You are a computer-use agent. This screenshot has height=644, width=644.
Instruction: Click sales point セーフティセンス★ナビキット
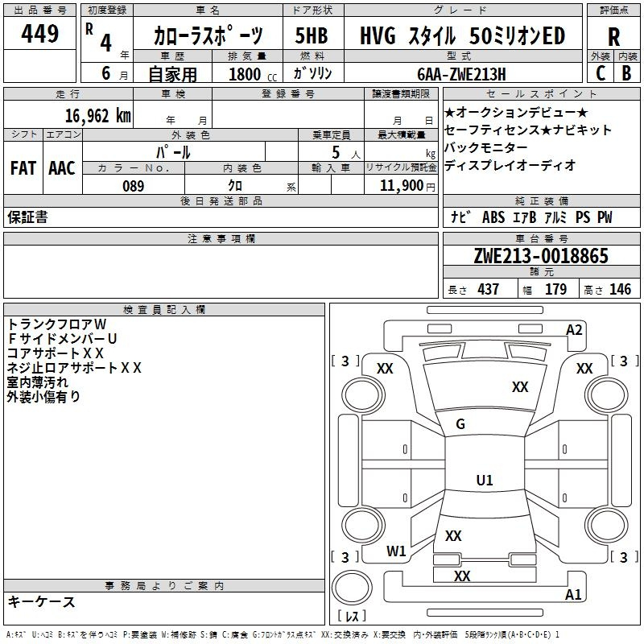[x=528, y=130]
